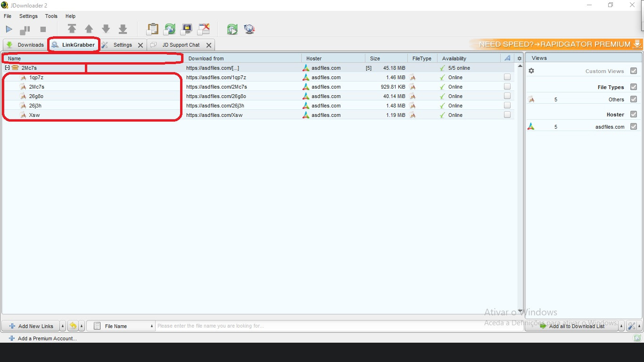The image size is (644, 362).
Task: Click the link list vertical scrollbar
Action: (520, 189)
